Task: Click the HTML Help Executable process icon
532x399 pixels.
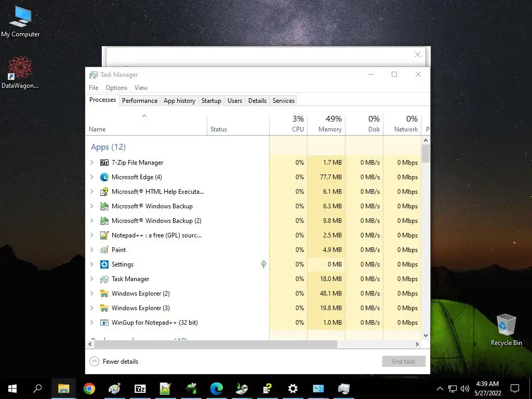Action: tap(104, 192)
